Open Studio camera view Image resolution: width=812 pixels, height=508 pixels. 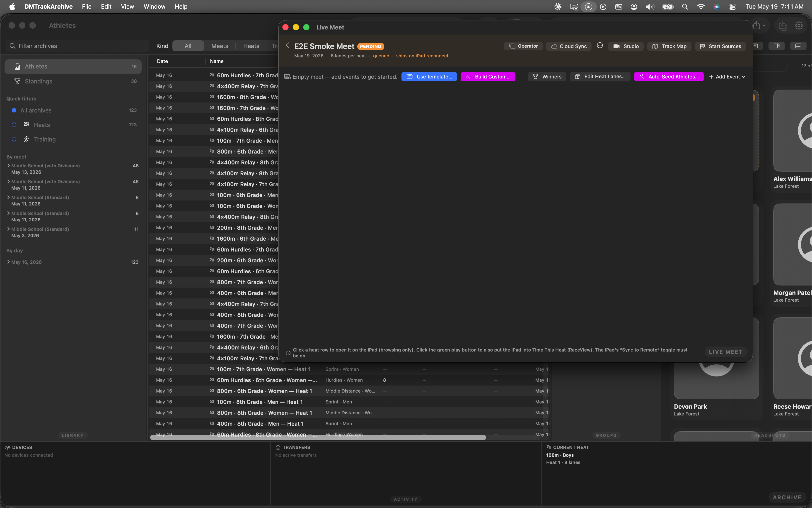[x=626, y=46]
